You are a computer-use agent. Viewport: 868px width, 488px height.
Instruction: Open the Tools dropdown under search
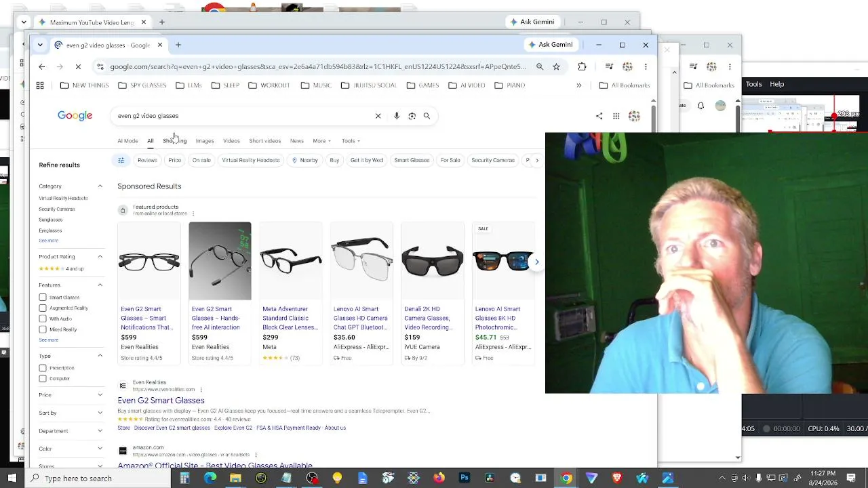[351, 141]
